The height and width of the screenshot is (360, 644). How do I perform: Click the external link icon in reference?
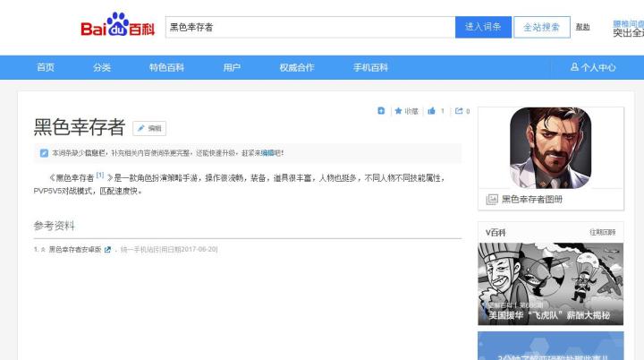tap(107, 249)
